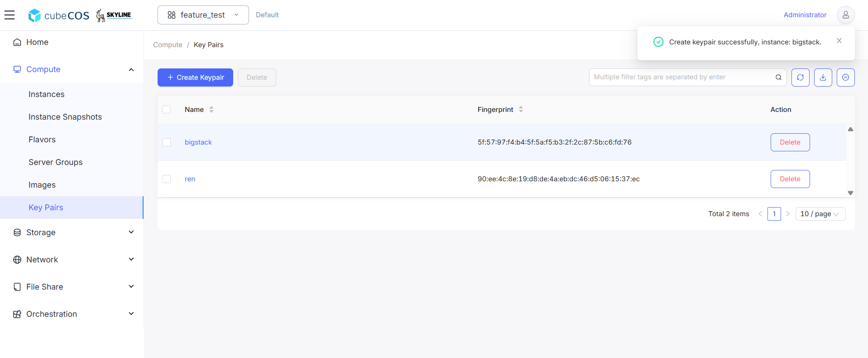Expand the Storage menu section
Image resolution: width=868 pixels, height=358 pixels.
click(x=72, y=232)
